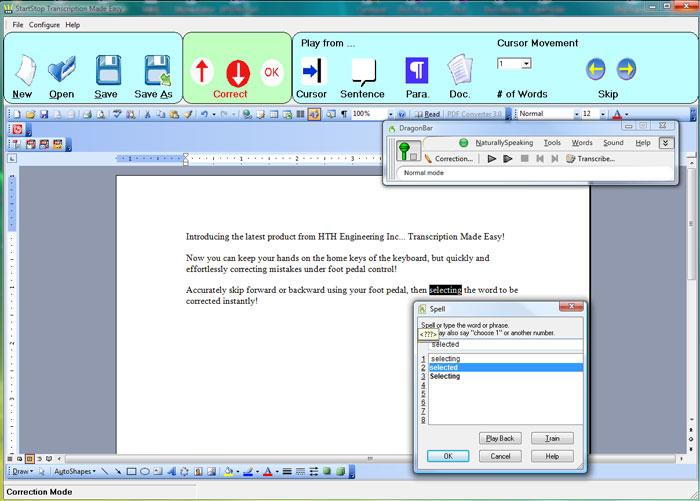Click the Spell dialog text input field
The image size is (700, 501).
point(505,344)
